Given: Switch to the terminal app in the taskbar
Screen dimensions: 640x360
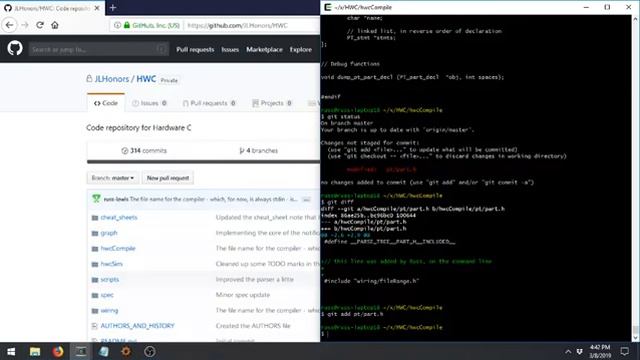Looking at the screenshot, I should coord(81,351).
